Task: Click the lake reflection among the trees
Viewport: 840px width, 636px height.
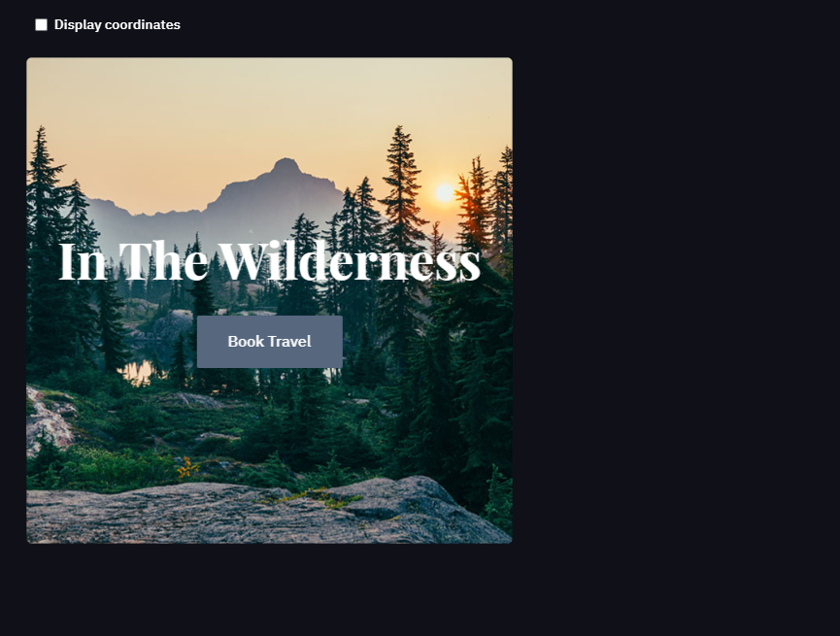Action: pyautogui.click(x=137, y=372)
